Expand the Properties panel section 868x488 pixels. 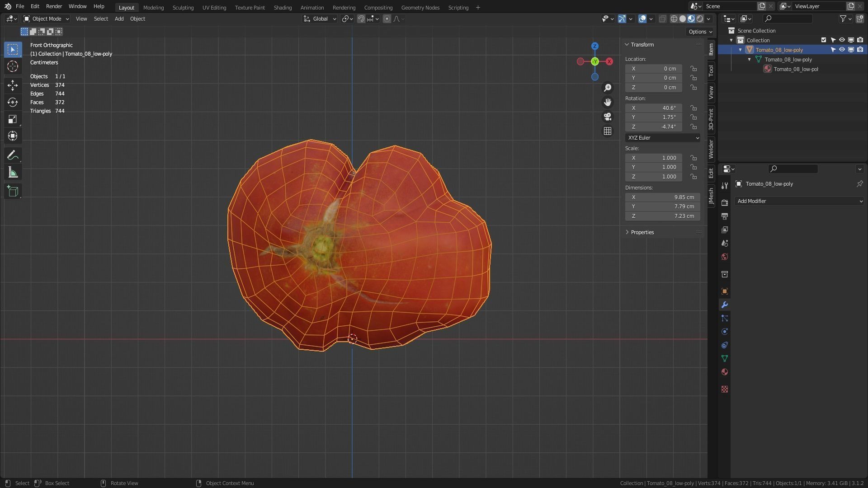(x=627, y=232)
